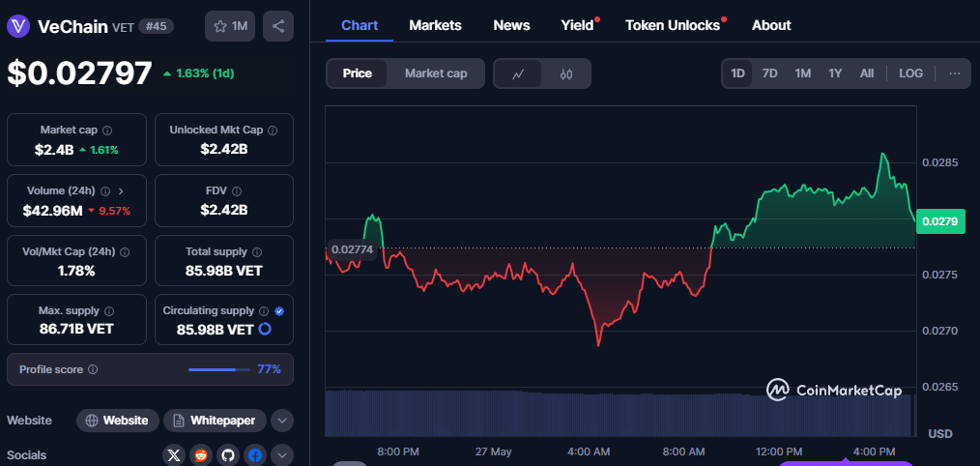This screenshot has width=980, height=466.
Task: Open the Facebook social link
Action: [x=255, y=455]
